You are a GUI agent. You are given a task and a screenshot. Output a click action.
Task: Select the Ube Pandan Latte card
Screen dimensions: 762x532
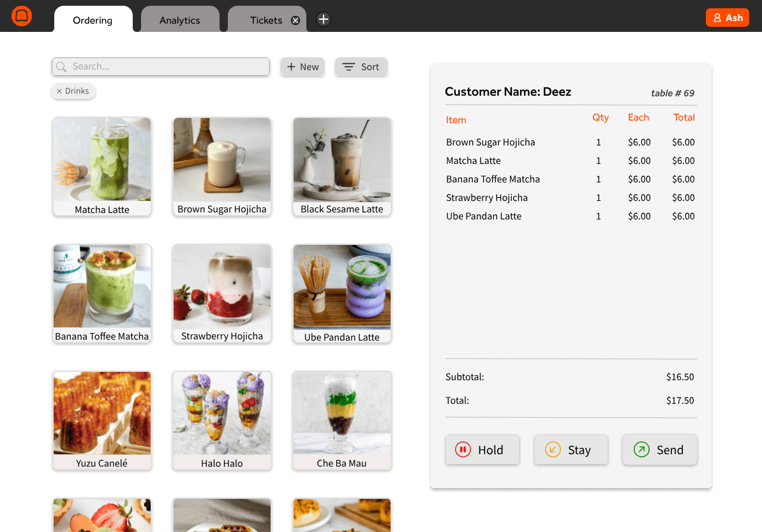(342, 294)
